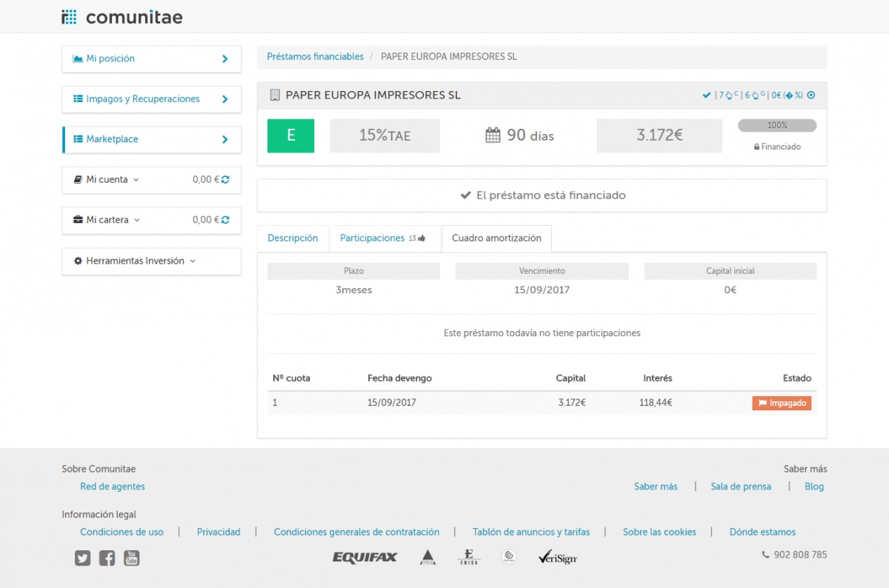
Task: Click the orange Impagado status button
Action: point(782,403)
